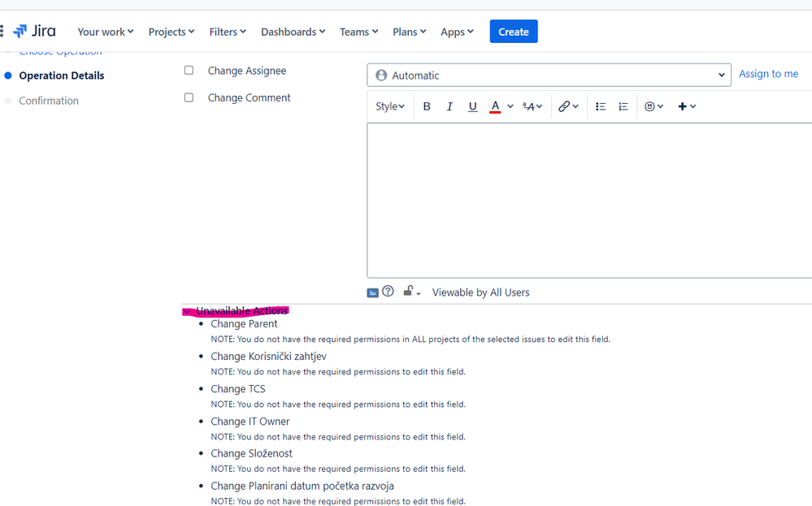Viewport: 812px width, 506px height.
Task: Click the user avatar in Assignee field
Action: coord(381,76)
